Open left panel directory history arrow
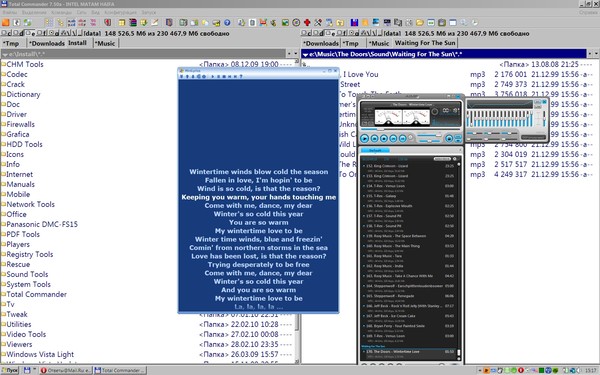The width and height of the screenshot is (600, 375). [x=5, y=54]
